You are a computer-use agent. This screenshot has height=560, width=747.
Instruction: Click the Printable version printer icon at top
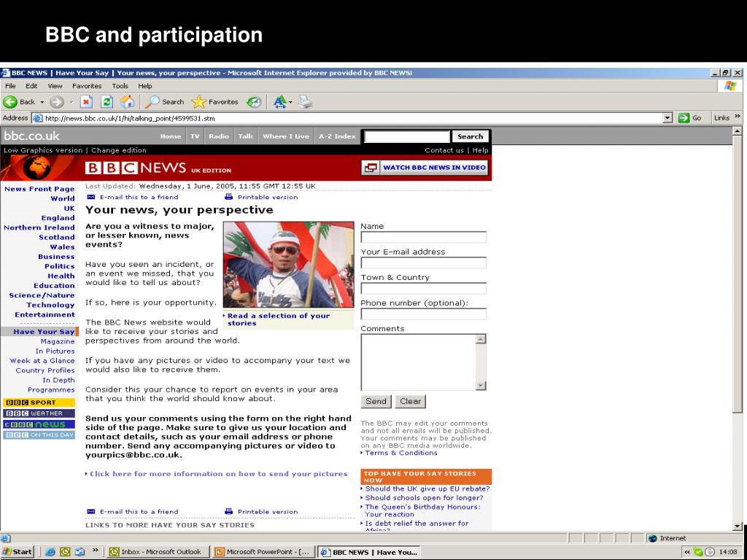[x=228, y=197]
